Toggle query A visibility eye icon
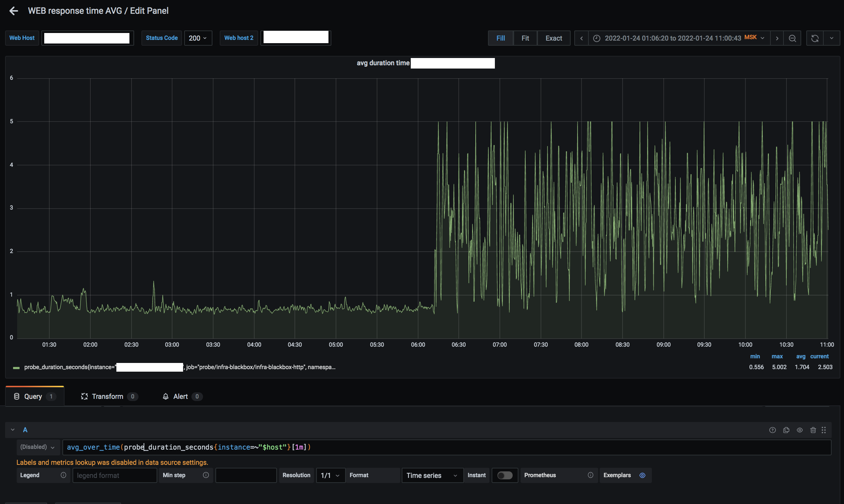Screen dimensions: 844x504 coord(800,430)
